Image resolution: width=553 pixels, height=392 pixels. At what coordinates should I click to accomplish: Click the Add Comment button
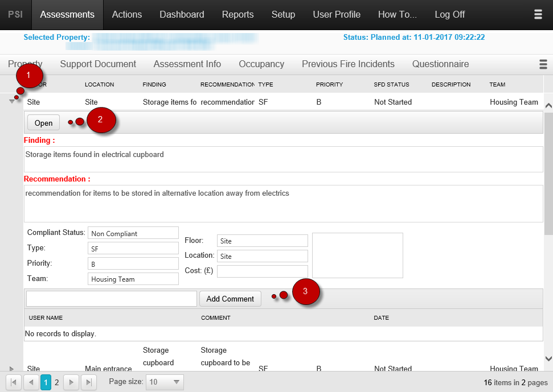pyautogui.click(x=230, y=299)
